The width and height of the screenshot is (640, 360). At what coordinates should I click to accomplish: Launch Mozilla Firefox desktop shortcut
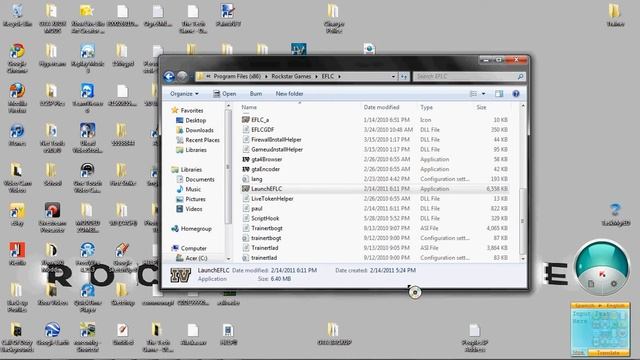click(x=17, y=98)
